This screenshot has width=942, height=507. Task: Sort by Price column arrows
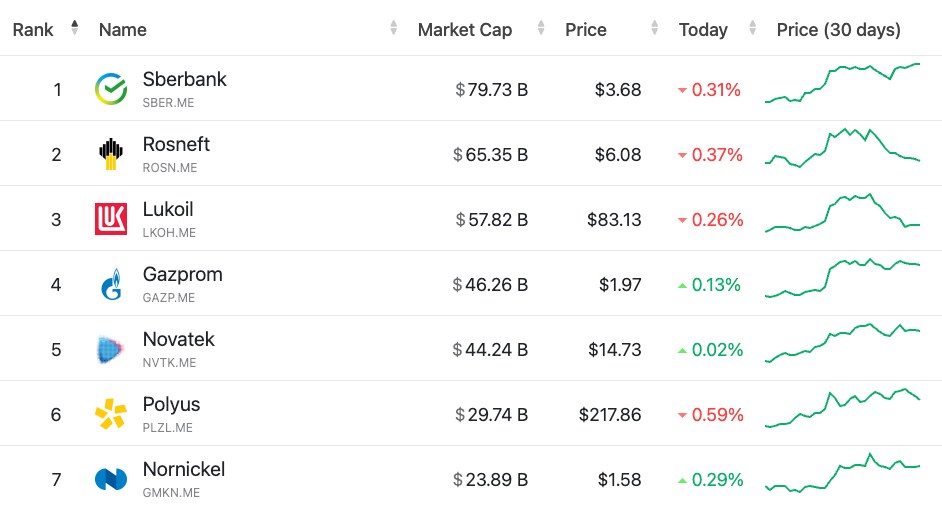click(x=655, y=29)
